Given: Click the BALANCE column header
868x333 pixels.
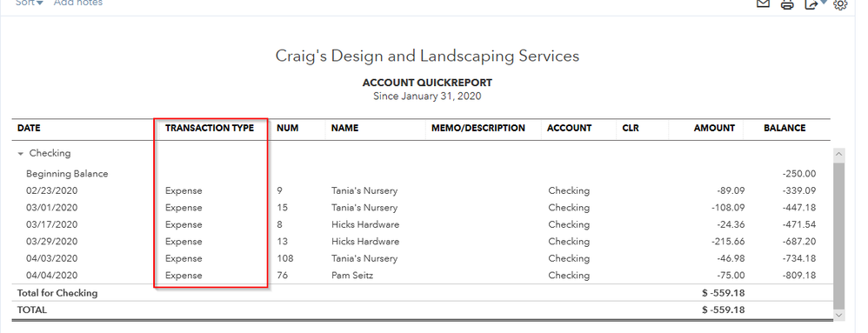Looking at the screenshot, I should (785, 129).
